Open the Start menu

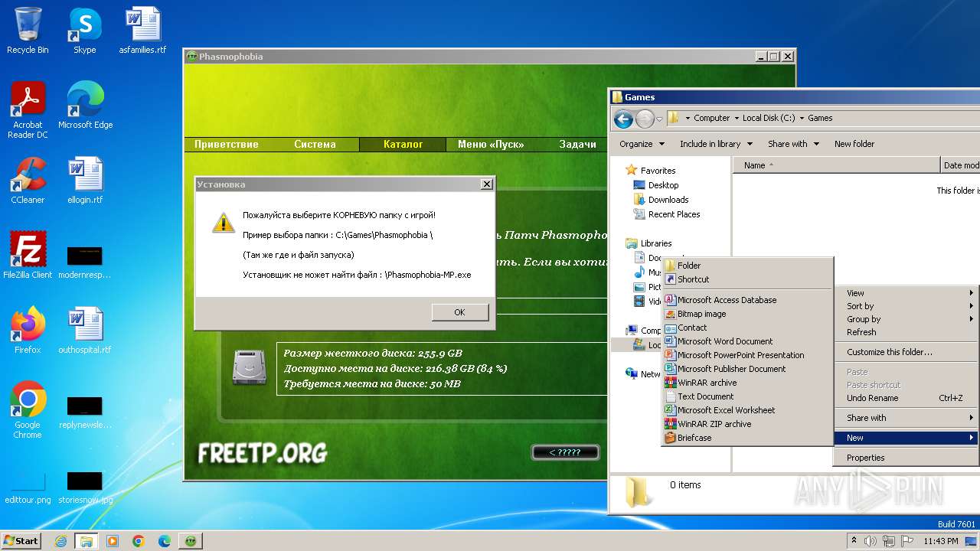[x=21, y=541]
